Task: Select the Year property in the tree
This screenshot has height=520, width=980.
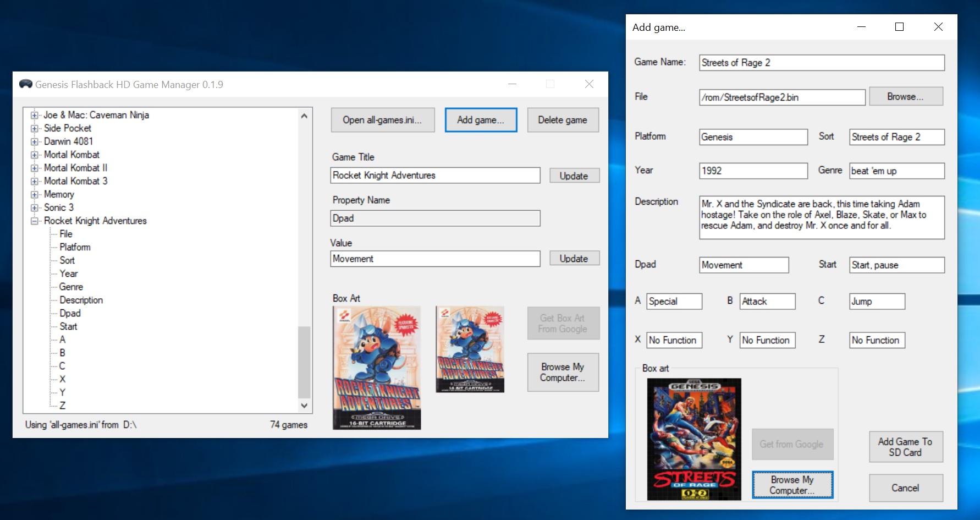Action: pos(69,273)
